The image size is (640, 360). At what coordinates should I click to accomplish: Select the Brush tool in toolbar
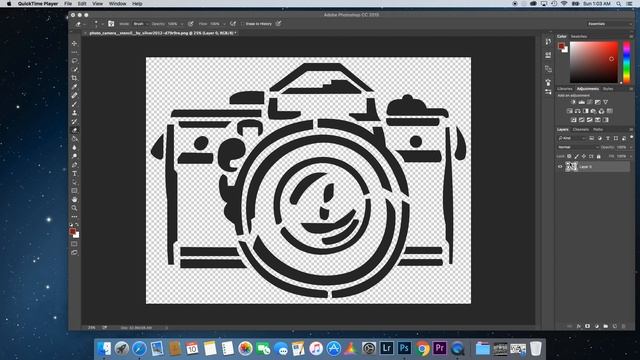(74, 104)
